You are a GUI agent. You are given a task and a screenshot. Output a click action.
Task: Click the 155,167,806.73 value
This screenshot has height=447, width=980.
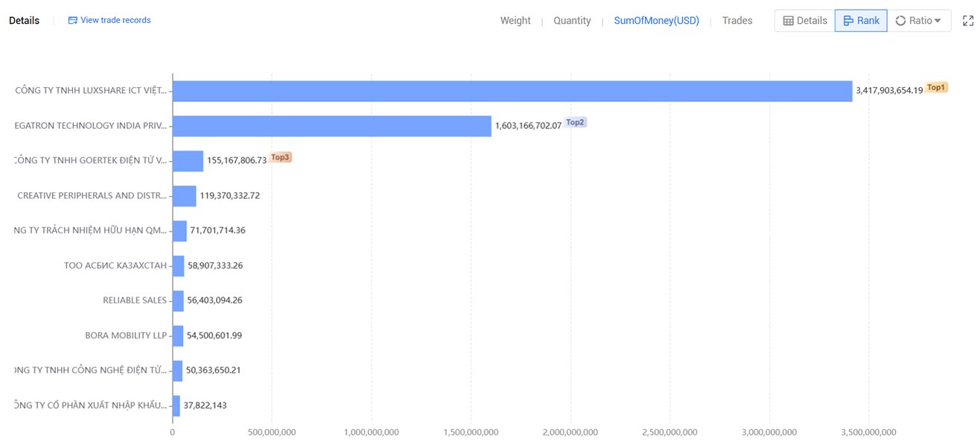[x=237, y=161]
